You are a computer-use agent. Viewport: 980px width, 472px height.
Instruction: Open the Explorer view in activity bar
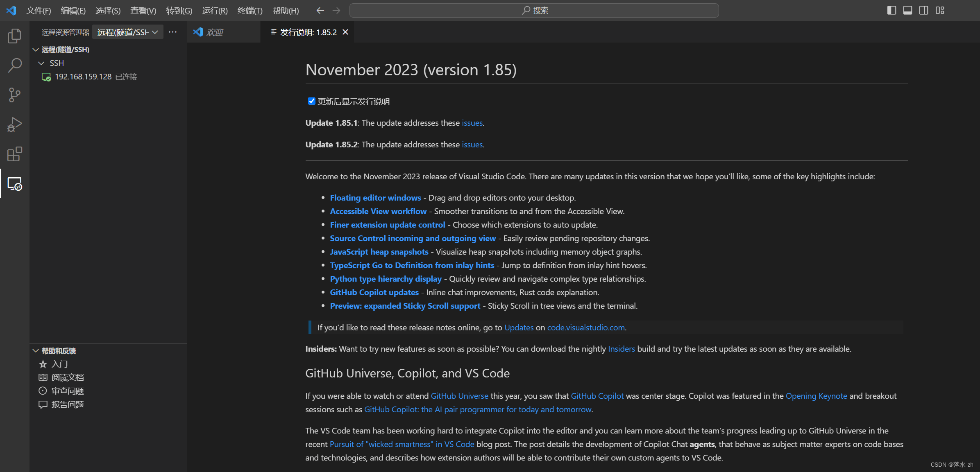click(15, 36)
